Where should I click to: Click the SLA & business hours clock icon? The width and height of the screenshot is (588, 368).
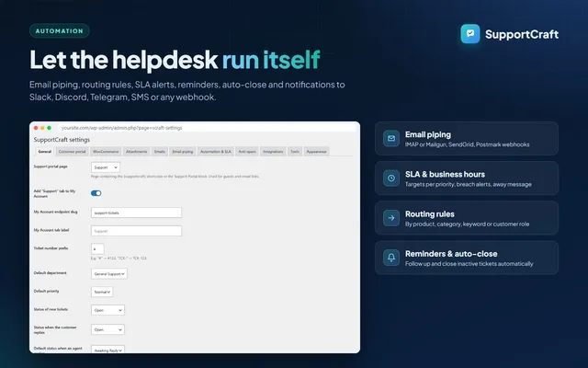pos(391,178)
